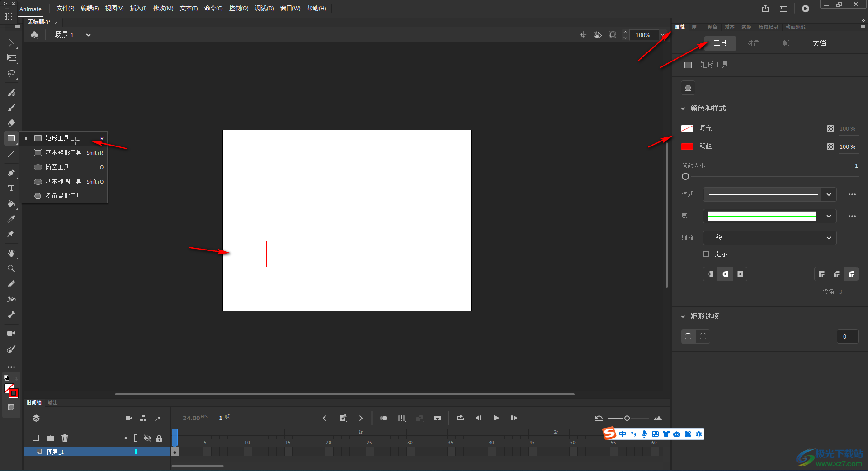Enable the 提示 hinting checkbox
868x471 pixels.
click(x=706, y=254)
